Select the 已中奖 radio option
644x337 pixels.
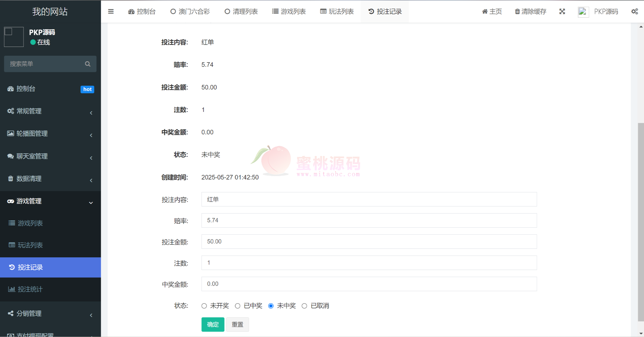tap(238, 306)
